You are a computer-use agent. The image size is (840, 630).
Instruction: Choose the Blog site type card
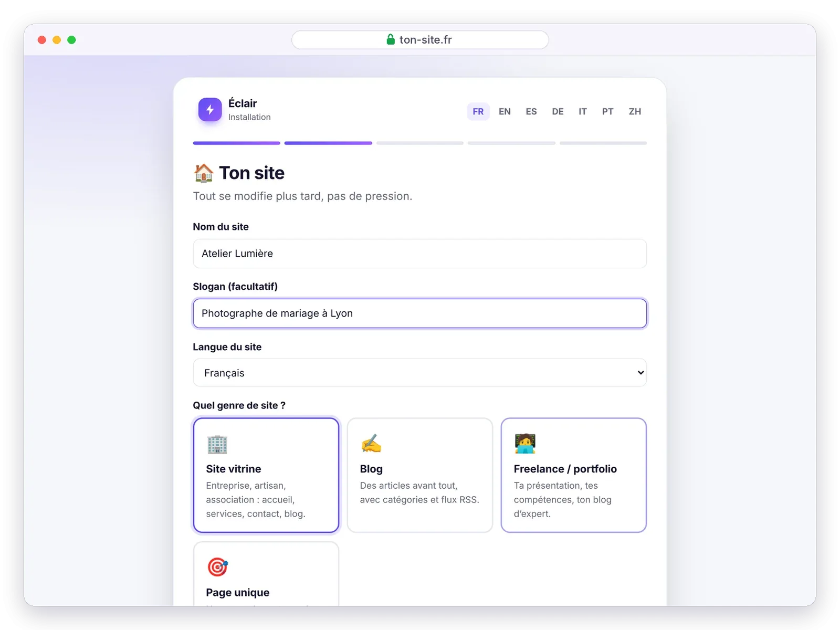(420, 475)
